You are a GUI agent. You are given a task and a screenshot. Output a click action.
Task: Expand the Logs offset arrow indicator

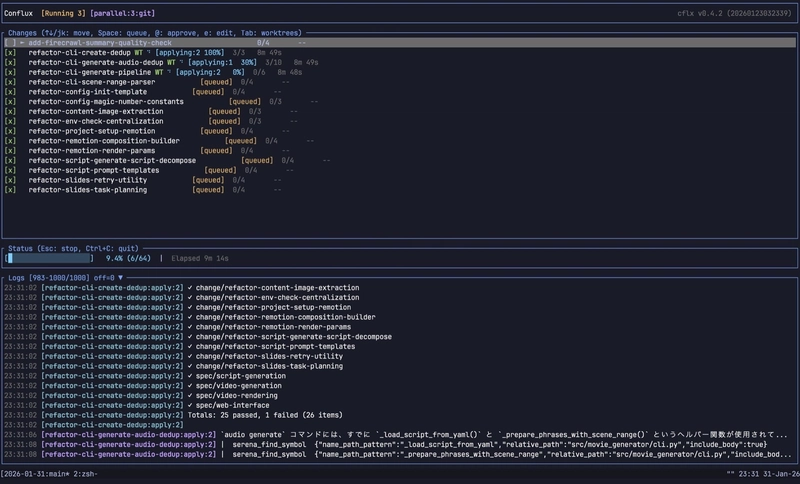coord(120,278)
